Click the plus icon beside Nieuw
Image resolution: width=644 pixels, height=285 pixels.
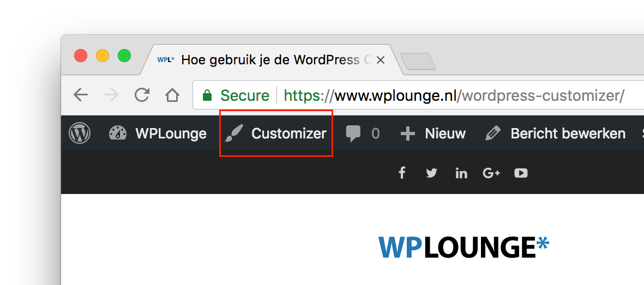(x=408, y=134)
